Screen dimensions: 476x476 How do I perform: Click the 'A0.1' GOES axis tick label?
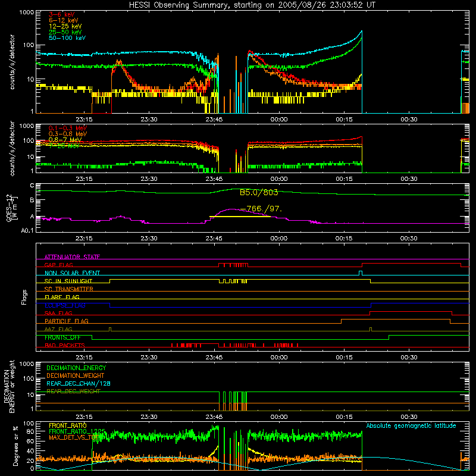27,231
